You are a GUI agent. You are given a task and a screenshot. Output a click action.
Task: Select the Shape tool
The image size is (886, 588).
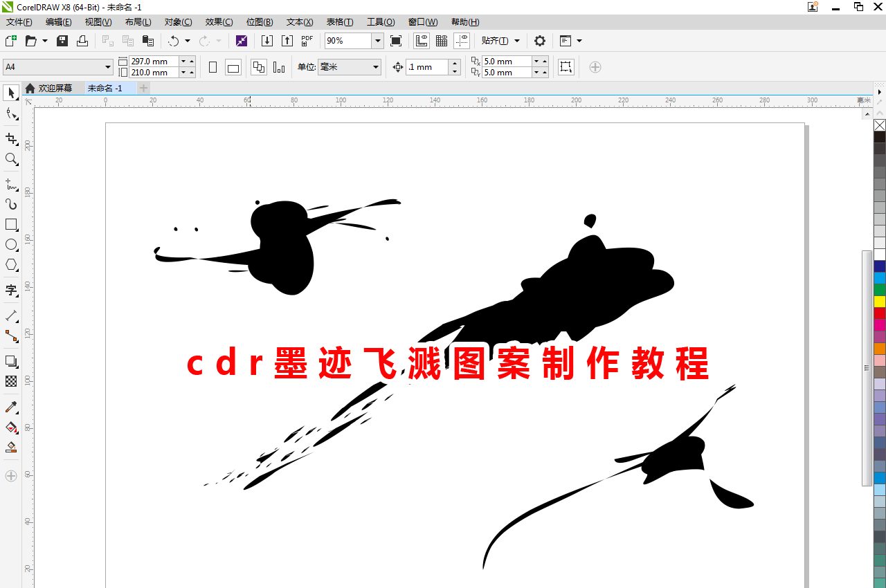coord(11,113)
